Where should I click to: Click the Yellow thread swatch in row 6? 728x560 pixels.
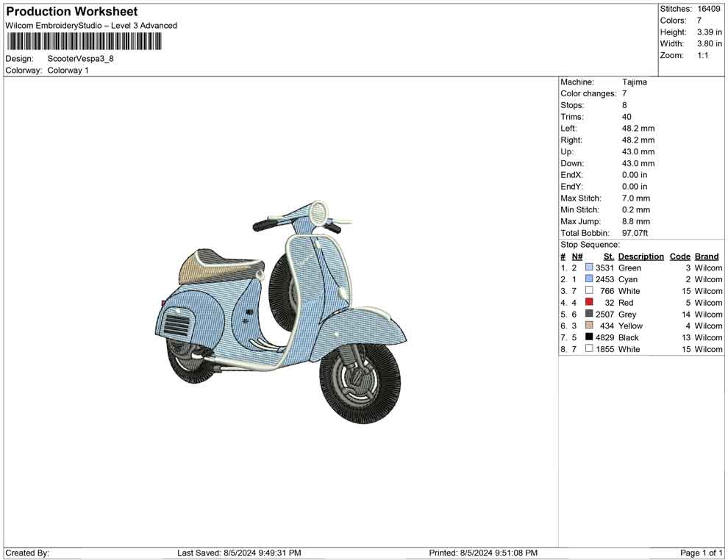pos(589,326)
